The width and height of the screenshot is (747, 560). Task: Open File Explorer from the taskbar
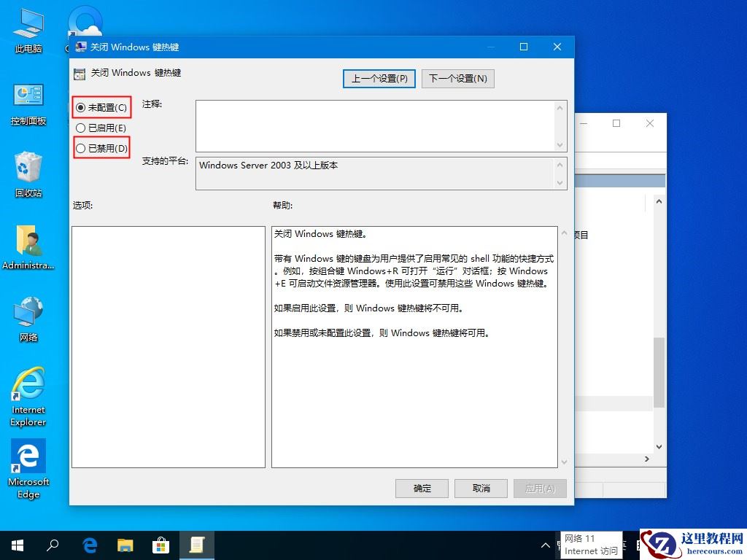point(125,545)
